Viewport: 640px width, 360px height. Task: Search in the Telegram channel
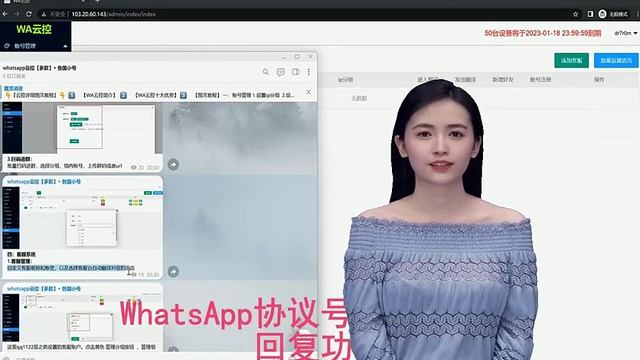point(266,72)
